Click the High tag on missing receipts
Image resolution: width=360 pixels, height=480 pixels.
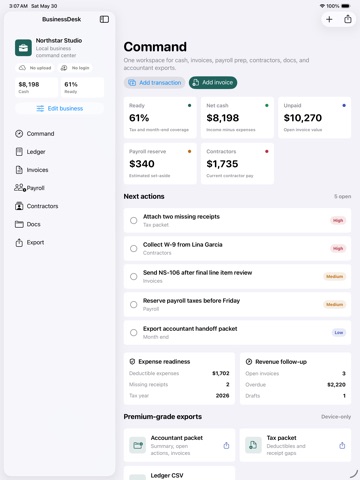click(338, 220)
